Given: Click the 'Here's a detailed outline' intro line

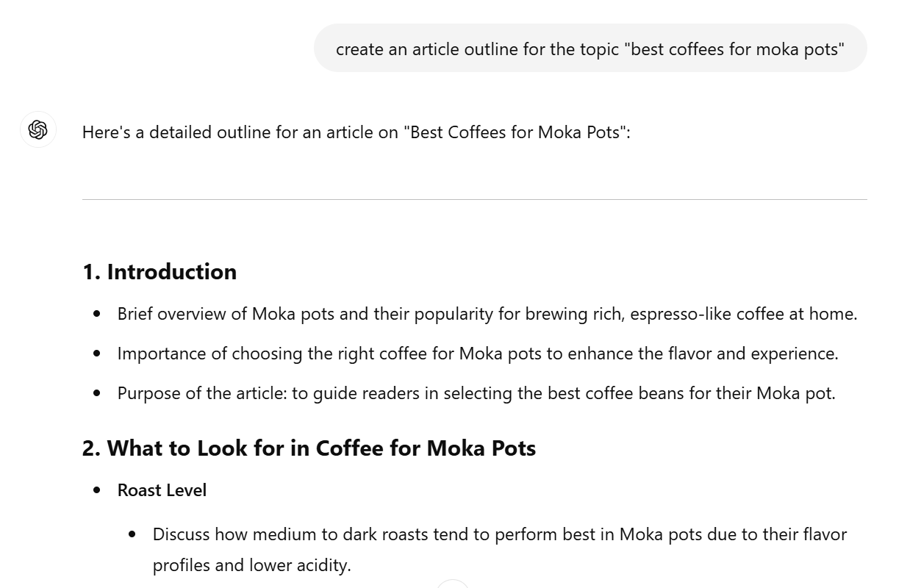Looking at the screenshot, I should coord(356,132).
